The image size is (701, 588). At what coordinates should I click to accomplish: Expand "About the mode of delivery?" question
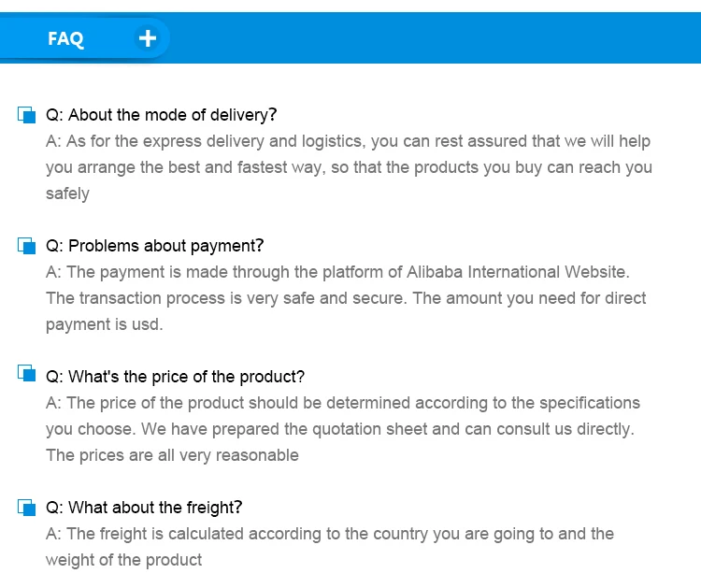[x=162, y=115]
